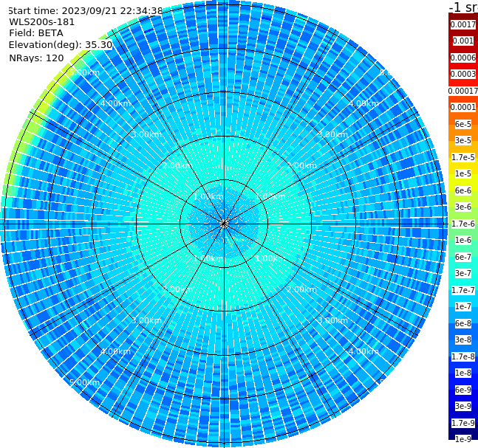This screenshot has height=448, width=478.
Task: Select the 6e-5 colorbar label
Action: click(463, 124)
